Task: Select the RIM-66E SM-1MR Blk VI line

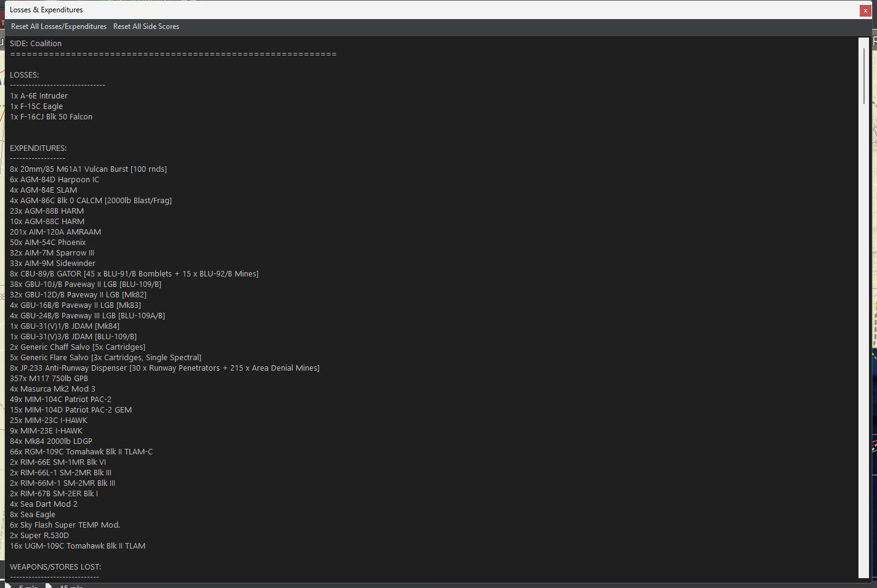Action: [x=58, y=462]
